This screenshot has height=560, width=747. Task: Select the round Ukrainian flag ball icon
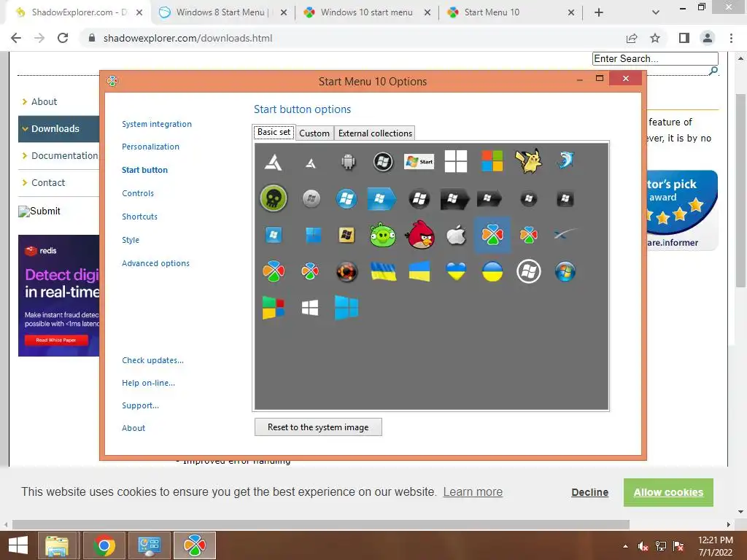pyautogui.click(x=492, y=272)
